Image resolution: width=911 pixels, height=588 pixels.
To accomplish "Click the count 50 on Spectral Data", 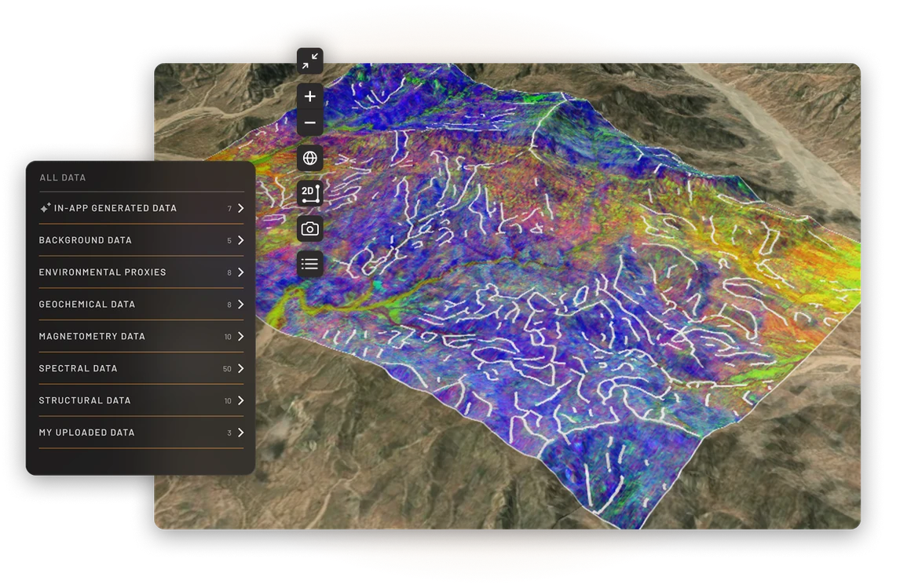I will click(227, 369).
